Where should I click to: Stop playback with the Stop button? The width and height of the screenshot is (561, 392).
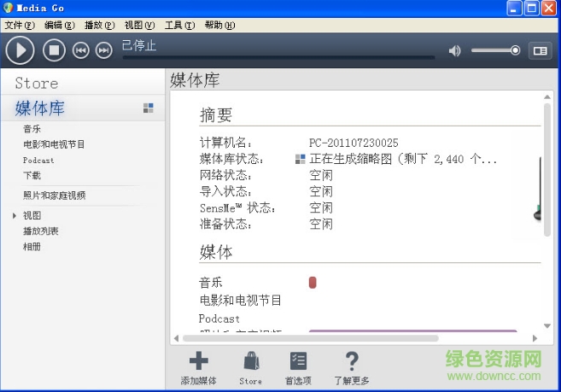(x=54, y=50)
